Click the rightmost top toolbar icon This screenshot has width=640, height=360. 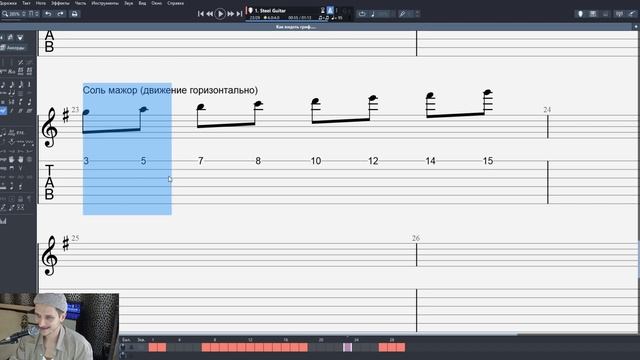click(632, 14)
